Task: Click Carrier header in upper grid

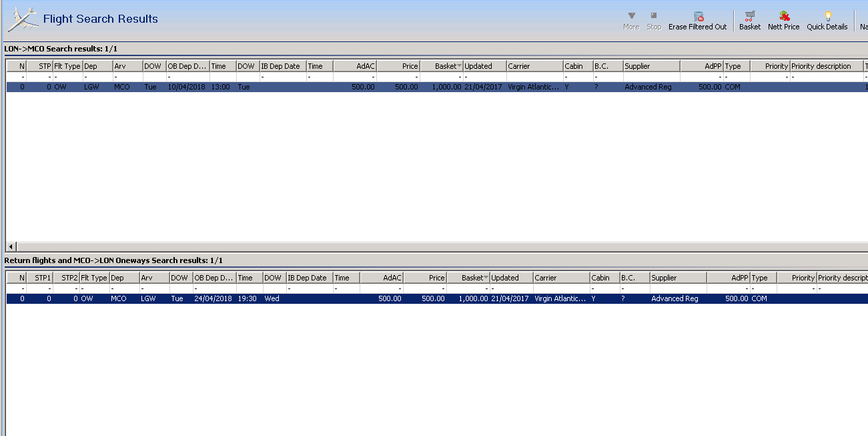Action: point(535,66)
